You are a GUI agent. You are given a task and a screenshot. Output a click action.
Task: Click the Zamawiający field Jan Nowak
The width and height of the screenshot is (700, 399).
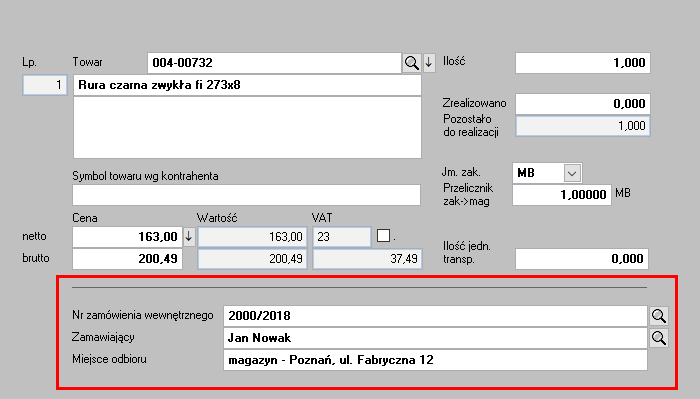[x=435, y=338]
